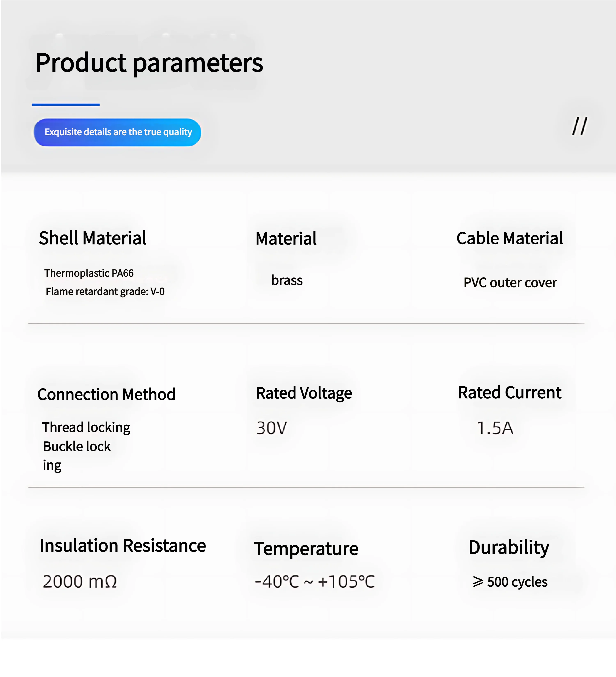Click the "brass" material value
Viewport: 616px width, 677px height.
[287, 280]
